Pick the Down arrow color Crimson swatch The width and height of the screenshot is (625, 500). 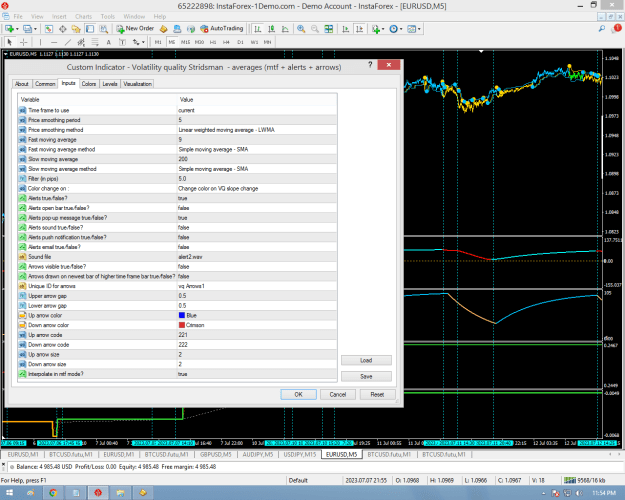[x=182, y=325]
